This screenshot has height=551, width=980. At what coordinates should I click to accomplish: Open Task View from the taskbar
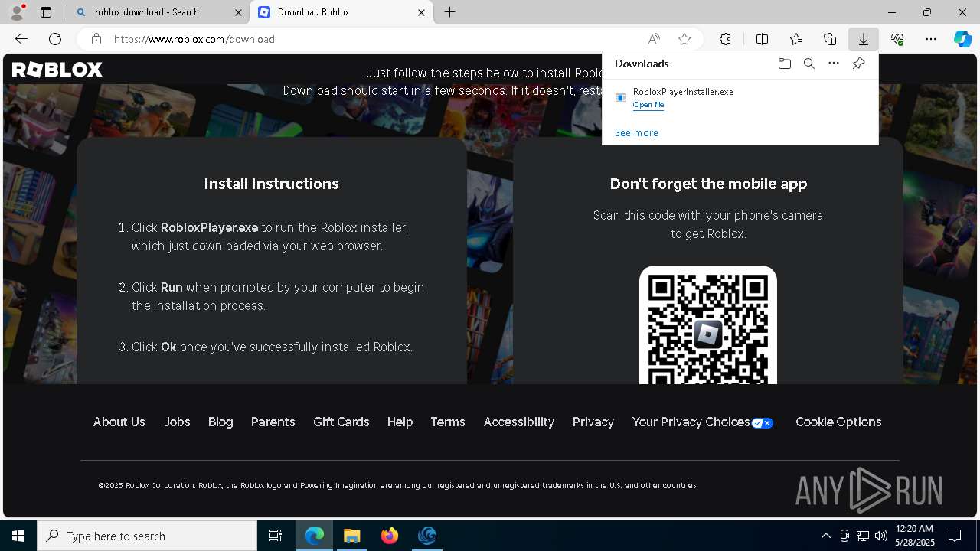coord(276,536)
